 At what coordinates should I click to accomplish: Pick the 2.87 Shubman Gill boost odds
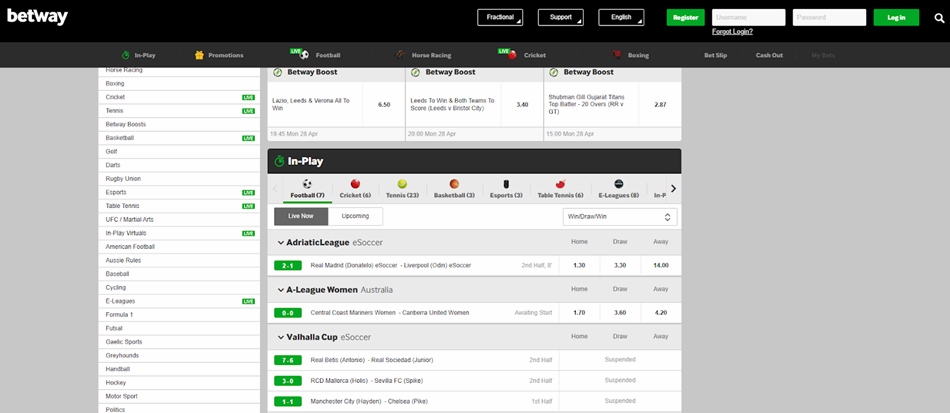coord(660,105)
